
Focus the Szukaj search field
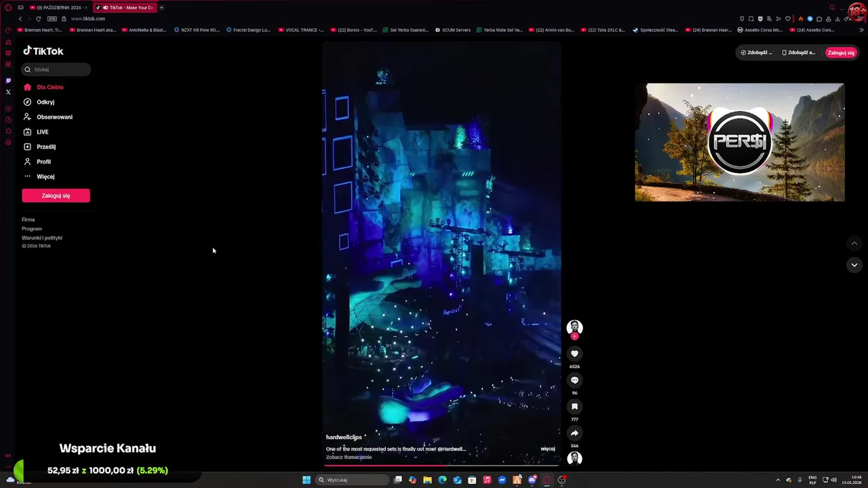tap(56, 69)
